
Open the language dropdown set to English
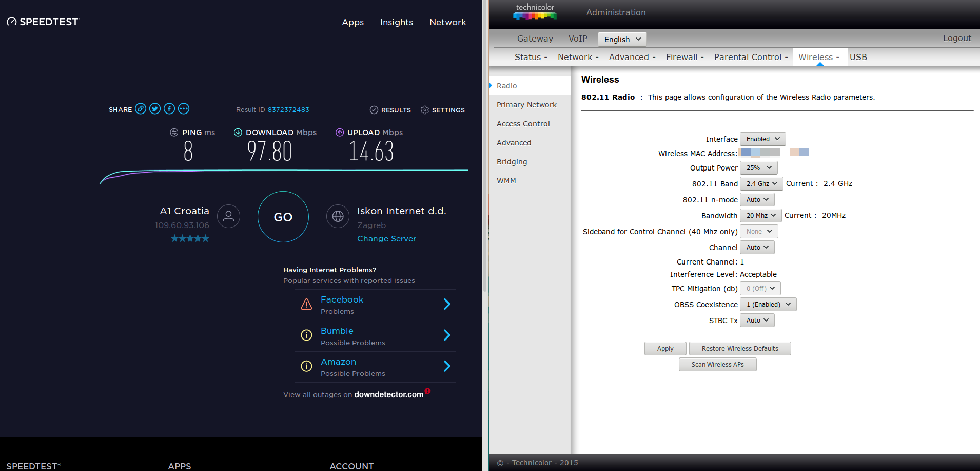pyautogui.click(x=622, y=39)
